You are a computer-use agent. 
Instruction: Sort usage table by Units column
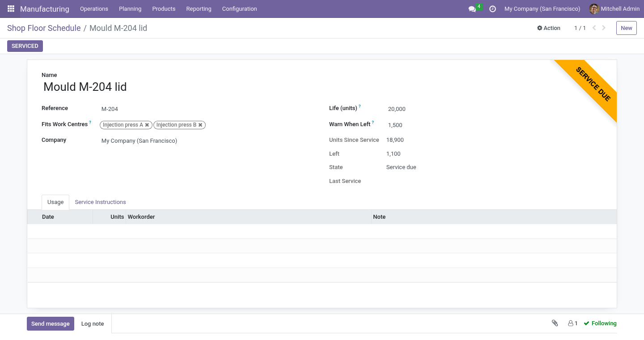[110, 217]
